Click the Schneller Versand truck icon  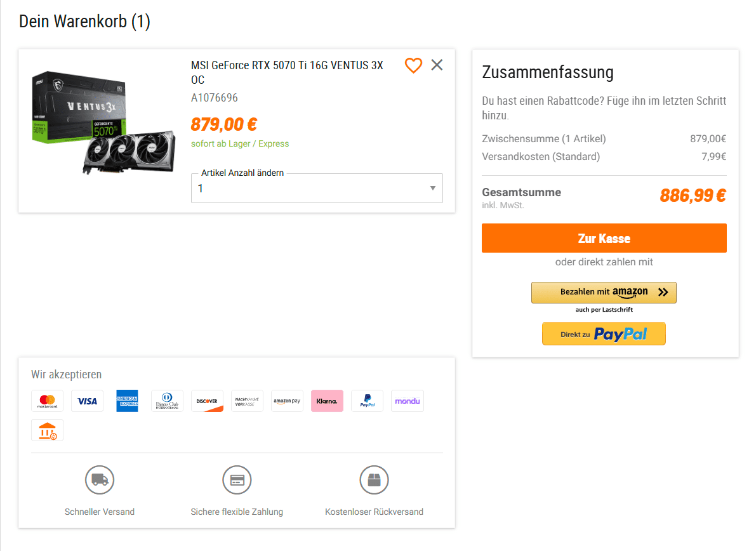[x=100, y=480]
